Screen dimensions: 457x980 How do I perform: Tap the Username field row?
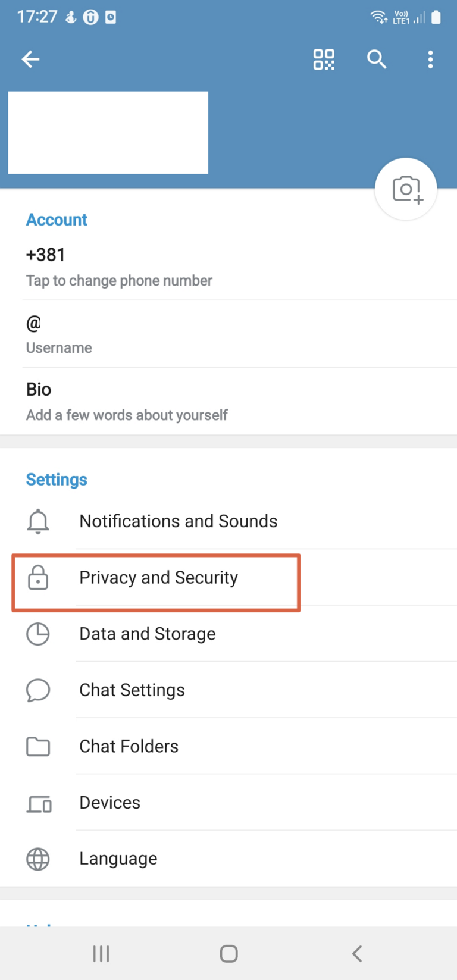pyautogui.click(x=228, y=334)
